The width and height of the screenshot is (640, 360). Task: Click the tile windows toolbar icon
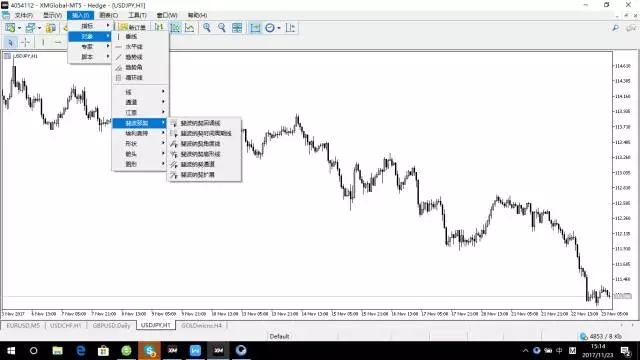237,27
